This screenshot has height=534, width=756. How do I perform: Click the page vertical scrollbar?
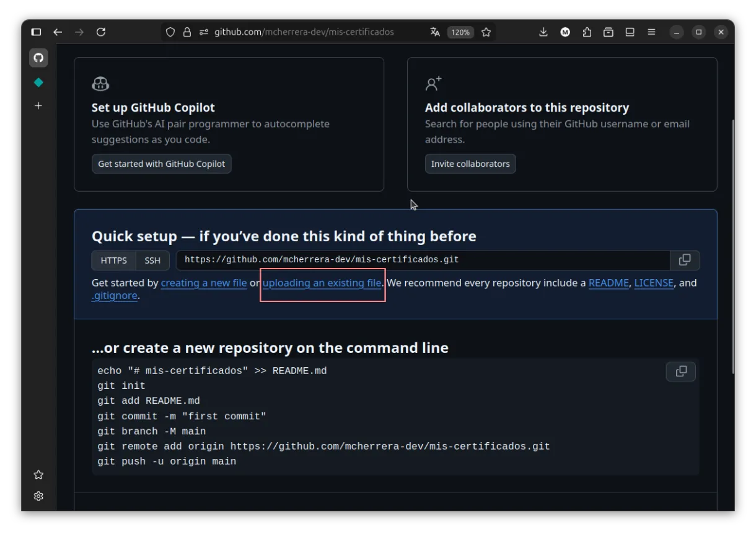coord(732,246)
